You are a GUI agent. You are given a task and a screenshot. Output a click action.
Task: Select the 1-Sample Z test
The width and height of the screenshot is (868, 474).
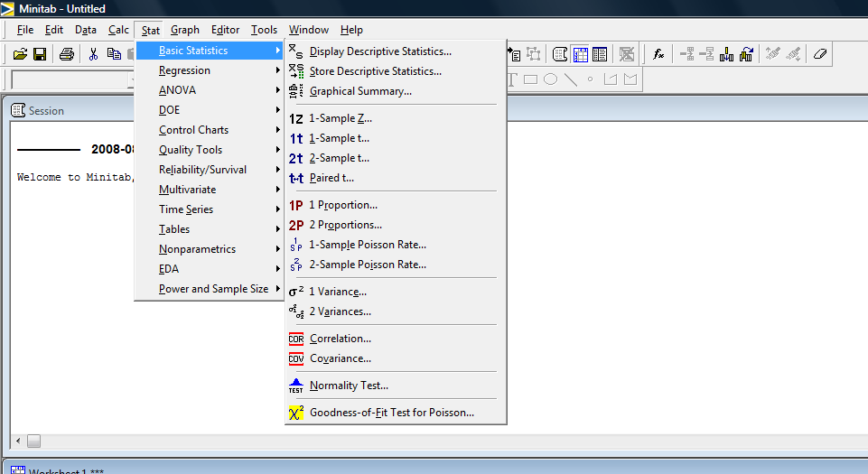point(396,118)
